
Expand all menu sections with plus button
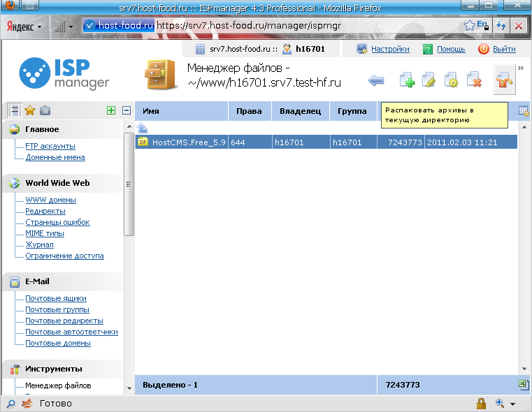(x=110, y=110)
